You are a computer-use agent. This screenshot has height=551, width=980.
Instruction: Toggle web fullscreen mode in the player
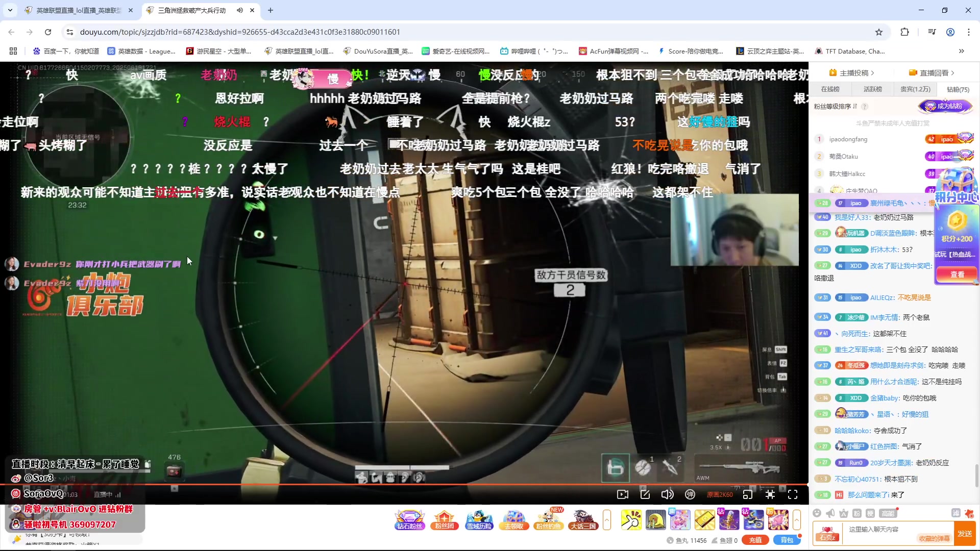point(770,494)
